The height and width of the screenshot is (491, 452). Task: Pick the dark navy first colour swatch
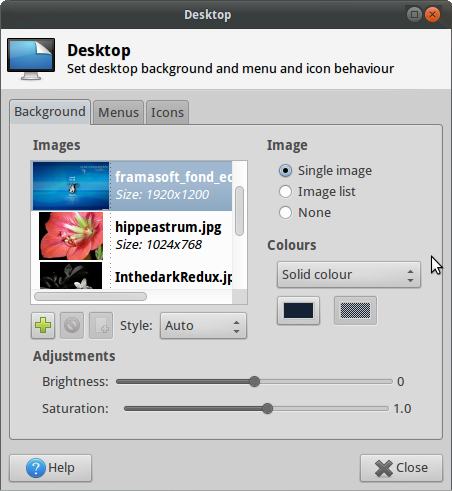(x=298, y=311)
